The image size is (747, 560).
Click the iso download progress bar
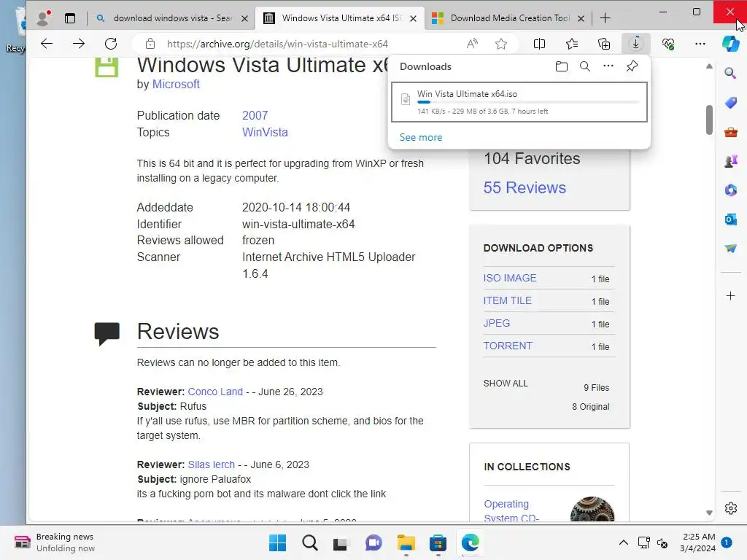528,102
